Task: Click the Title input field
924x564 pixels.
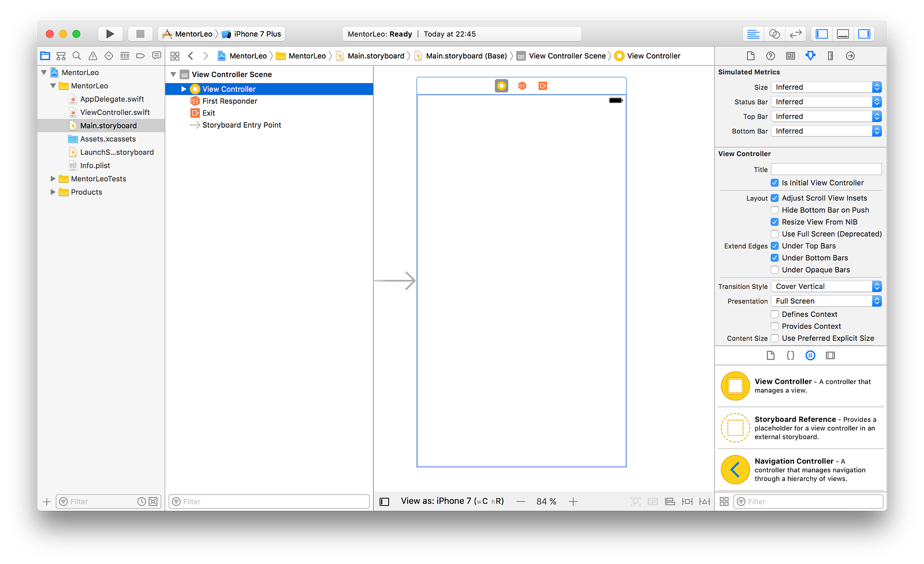Action: pos(826,169)
